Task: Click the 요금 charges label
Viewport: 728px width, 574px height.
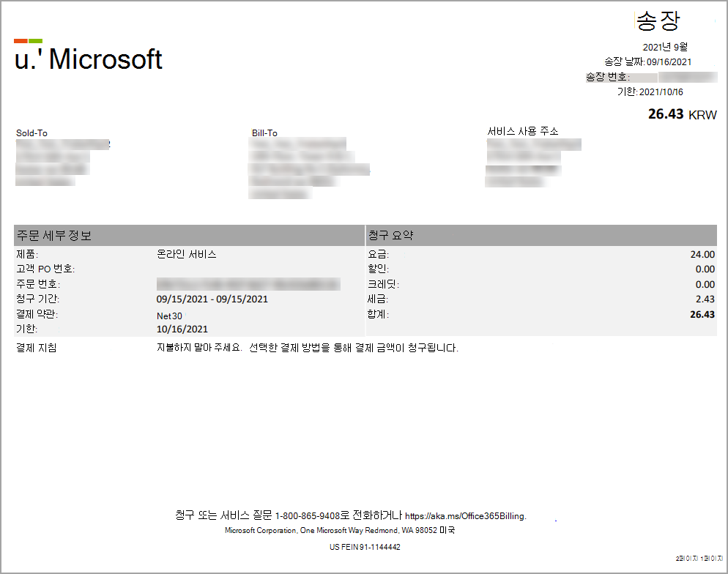Action: click(379, 254)
